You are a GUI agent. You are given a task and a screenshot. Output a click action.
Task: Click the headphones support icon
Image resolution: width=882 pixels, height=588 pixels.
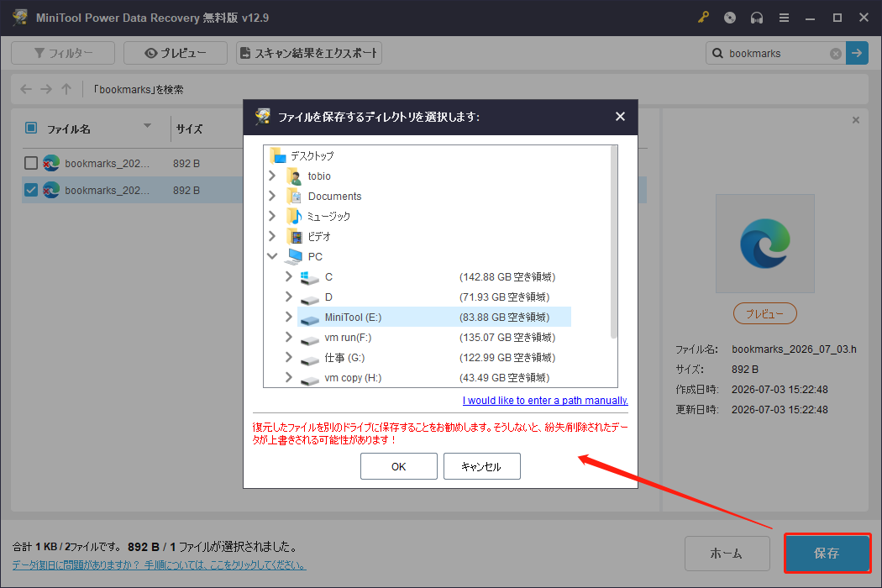pos(757,18)
